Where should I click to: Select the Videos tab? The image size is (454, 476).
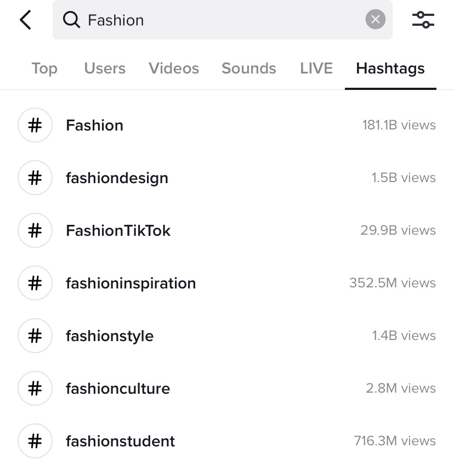pyautogui.click(x=173, y=68)
